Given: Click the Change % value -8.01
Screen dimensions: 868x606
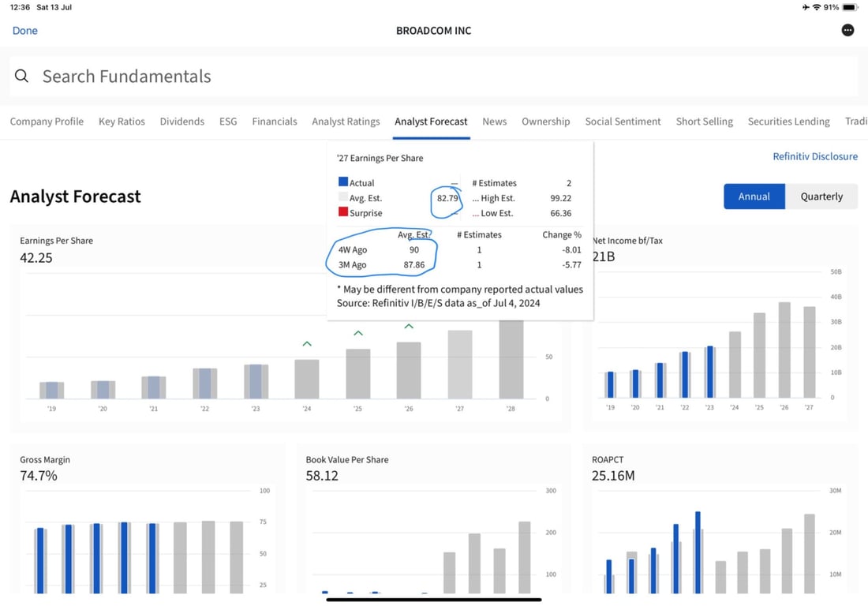Looking at the screenshot, I should [x=572, y=249].
